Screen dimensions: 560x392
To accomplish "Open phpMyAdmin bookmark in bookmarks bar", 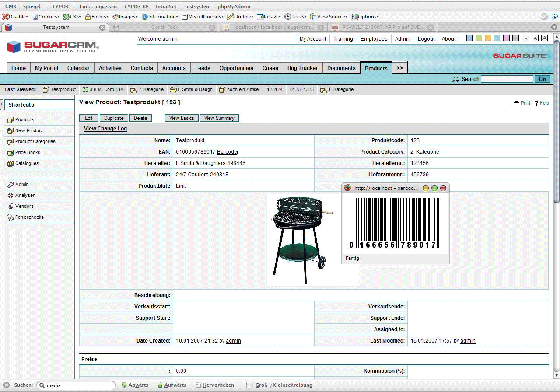I will (x=234, y=7).
